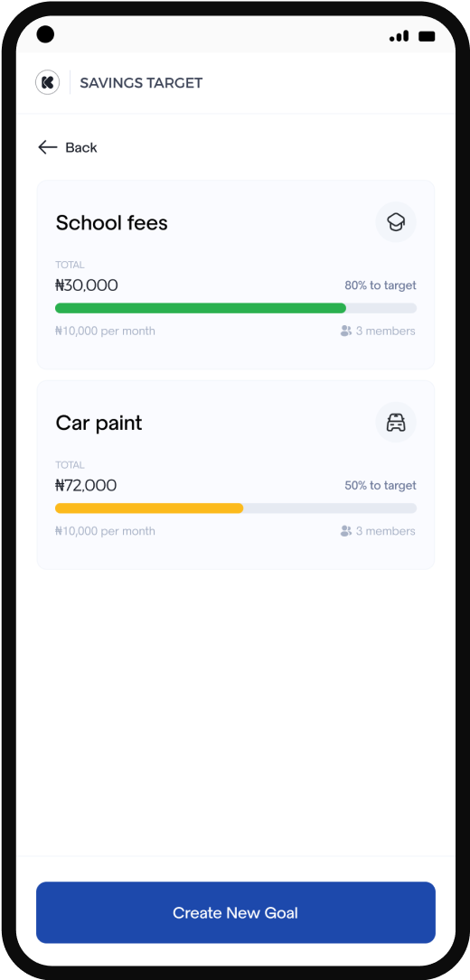470x980 pixels.
Task: Click the K app logo icon
Action: (x=48, y=82)
